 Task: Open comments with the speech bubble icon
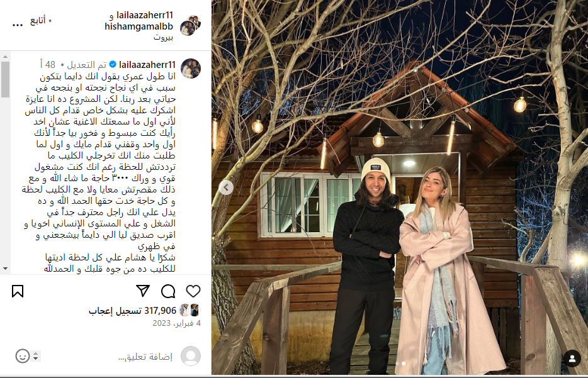coord(168,291)
